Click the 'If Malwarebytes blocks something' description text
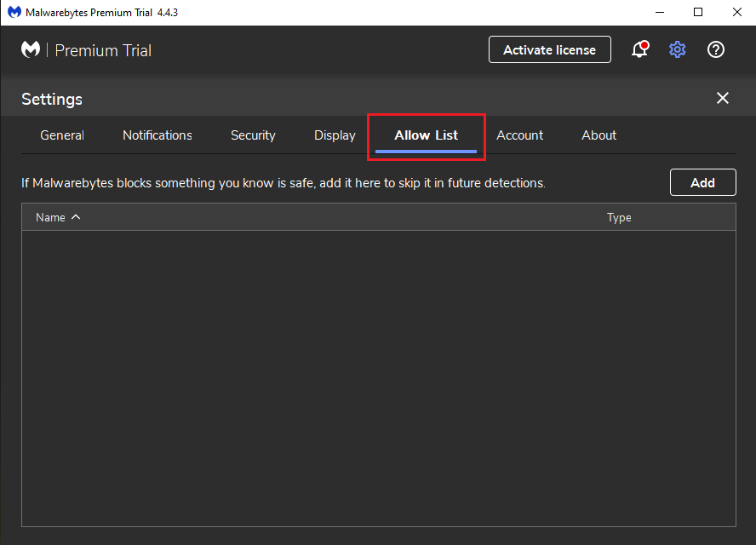The image size is (756, 545). 283,183
